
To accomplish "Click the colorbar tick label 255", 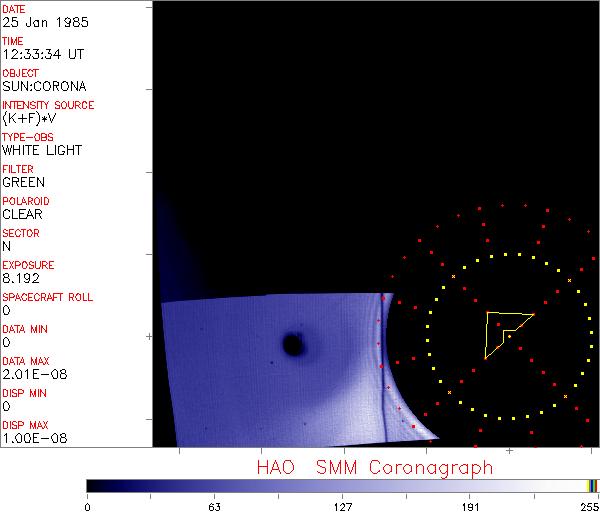I will click(588, 505).
